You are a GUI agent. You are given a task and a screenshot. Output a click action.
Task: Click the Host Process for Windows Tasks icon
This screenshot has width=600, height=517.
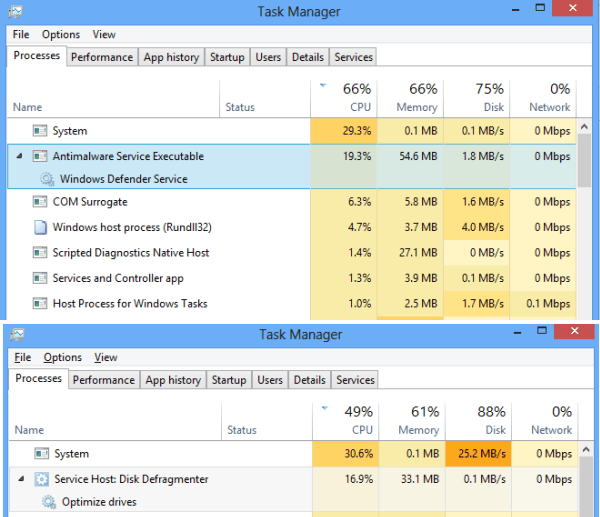[40, 304]
